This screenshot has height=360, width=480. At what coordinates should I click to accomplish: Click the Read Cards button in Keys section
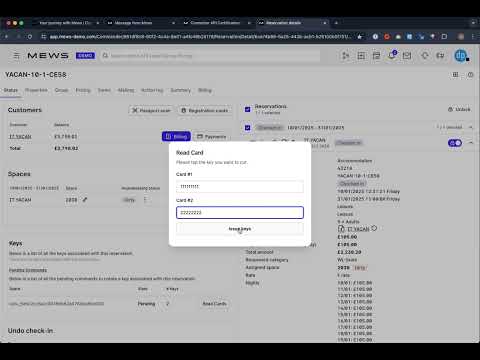215,304
